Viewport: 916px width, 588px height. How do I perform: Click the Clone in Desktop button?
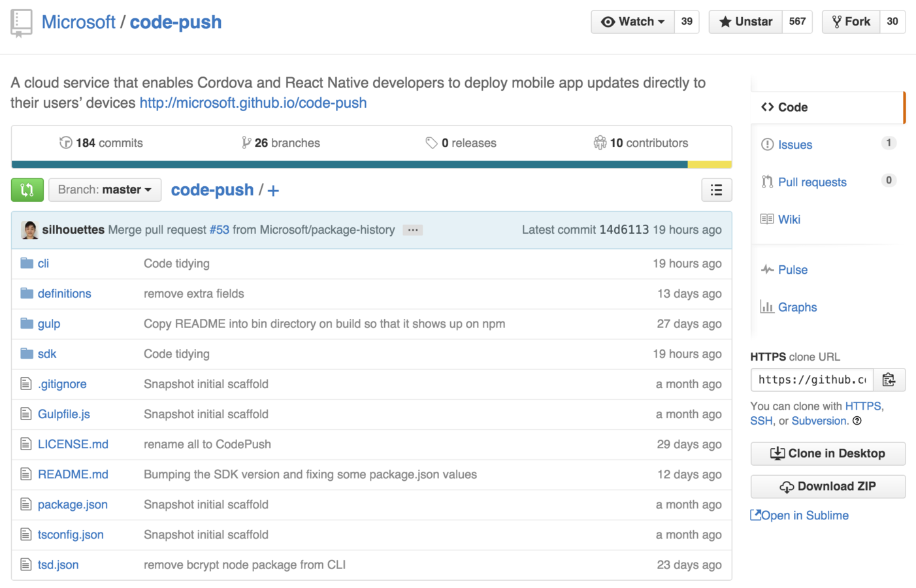point(828,453)
